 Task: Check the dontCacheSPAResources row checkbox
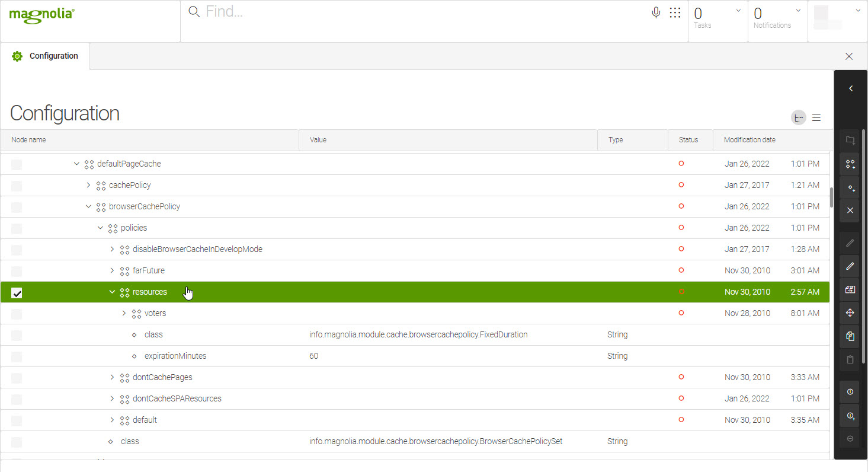pos(17,399)
